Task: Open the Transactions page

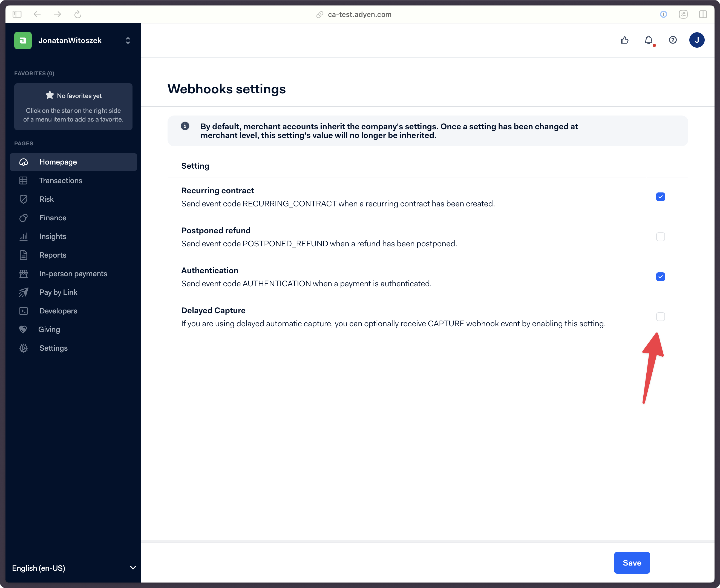Action: tap(61, 180)
